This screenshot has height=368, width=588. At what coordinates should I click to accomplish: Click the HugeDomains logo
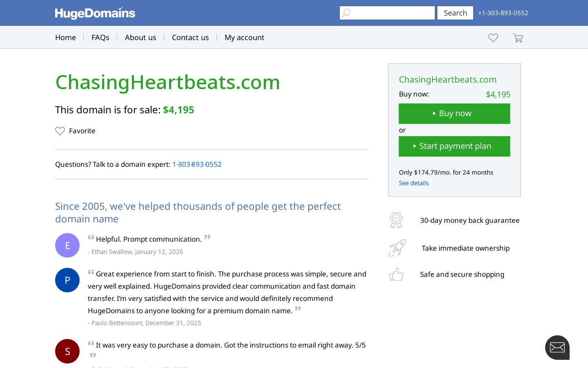click(95, 13)
